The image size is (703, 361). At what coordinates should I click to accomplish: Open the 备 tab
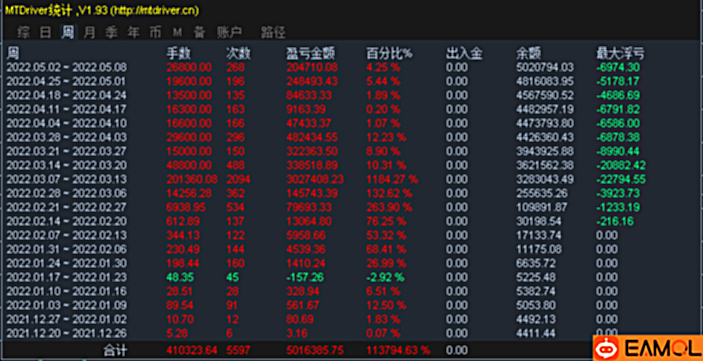[199, 32]
